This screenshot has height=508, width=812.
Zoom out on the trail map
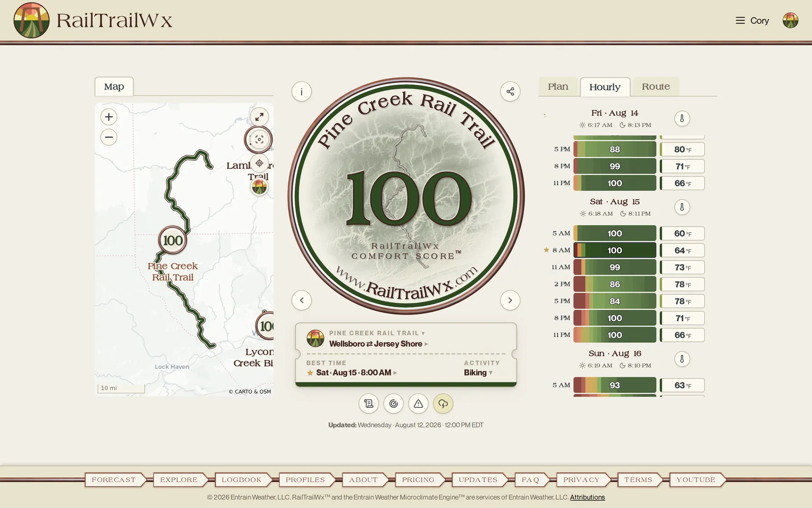point(109,137)
